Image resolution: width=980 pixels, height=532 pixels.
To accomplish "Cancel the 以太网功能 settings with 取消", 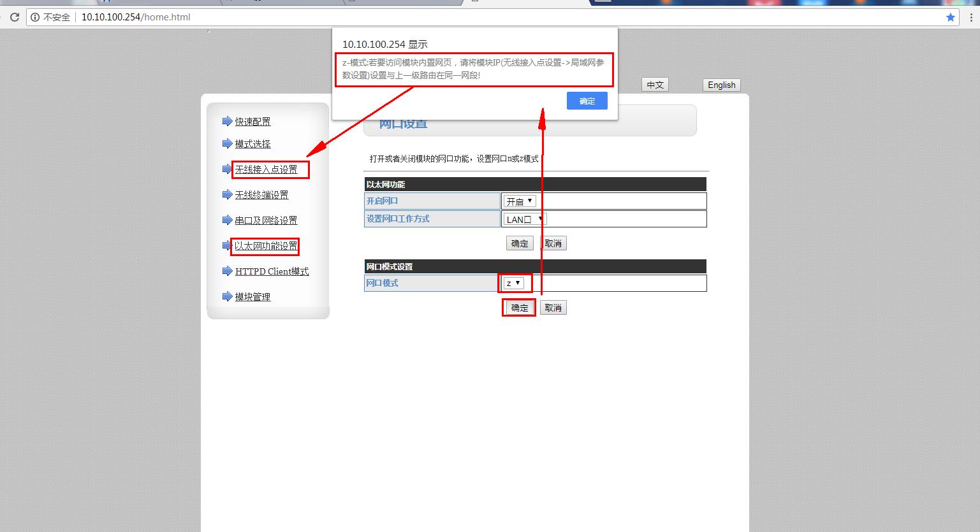I will click(x=553, y=243).
